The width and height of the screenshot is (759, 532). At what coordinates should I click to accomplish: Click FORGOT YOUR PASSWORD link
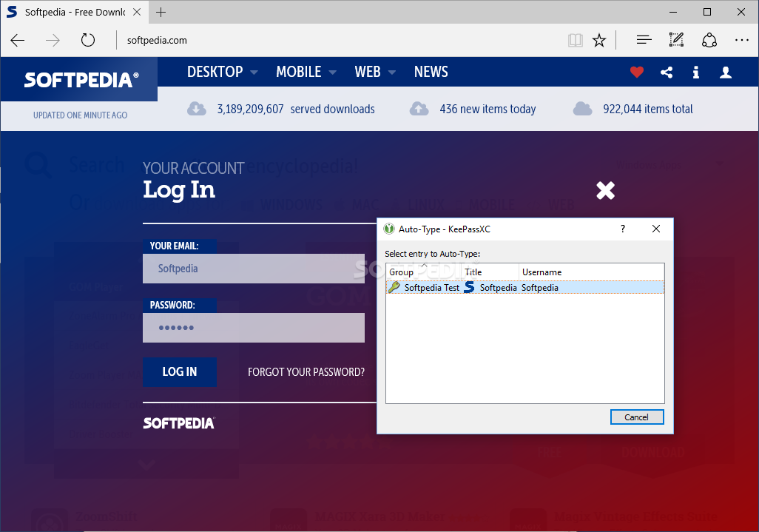tap(306, 372)
